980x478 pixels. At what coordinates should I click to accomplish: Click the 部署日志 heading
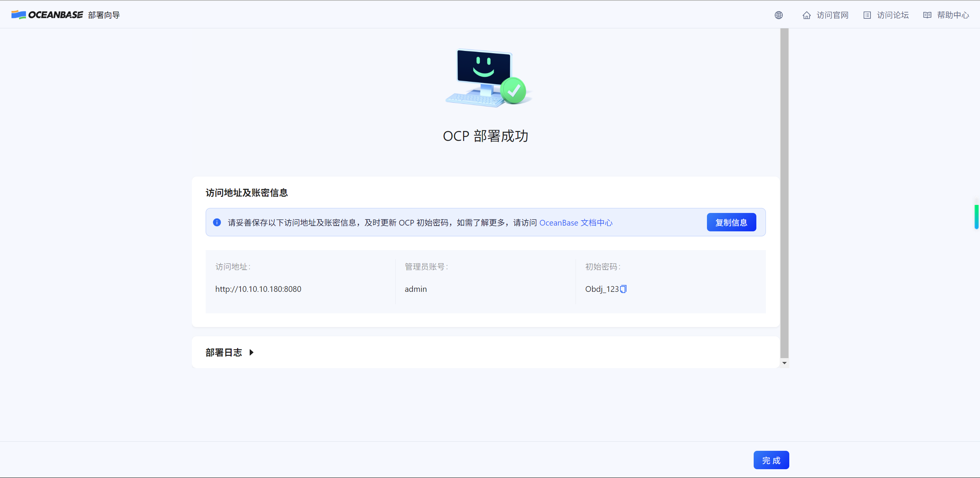224,352
